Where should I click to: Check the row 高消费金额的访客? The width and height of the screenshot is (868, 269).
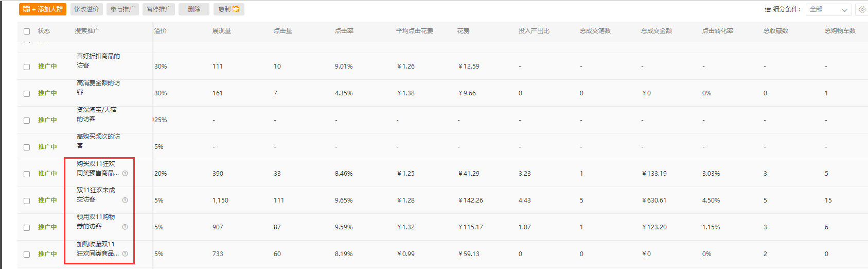coord(27,94)
